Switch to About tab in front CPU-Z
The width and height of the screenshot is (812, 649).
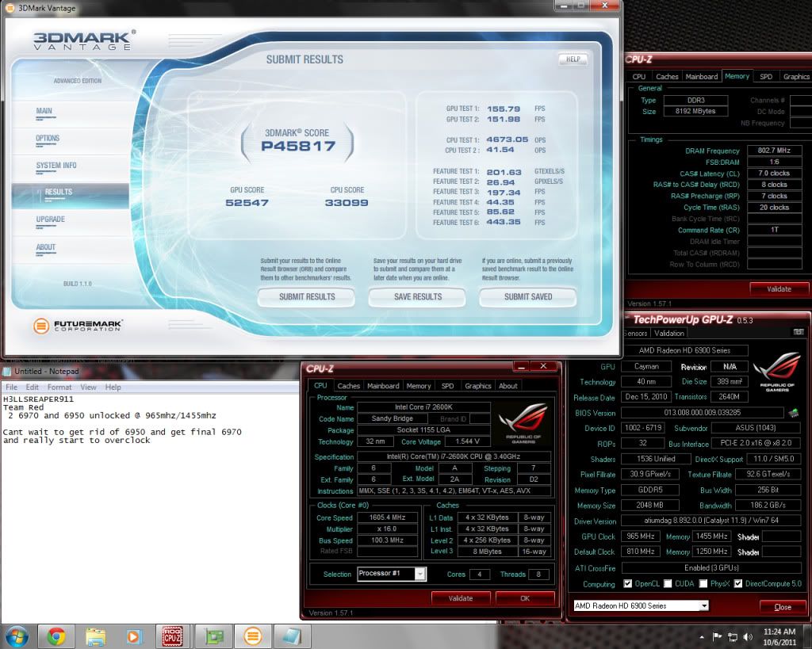pos(508,386)
